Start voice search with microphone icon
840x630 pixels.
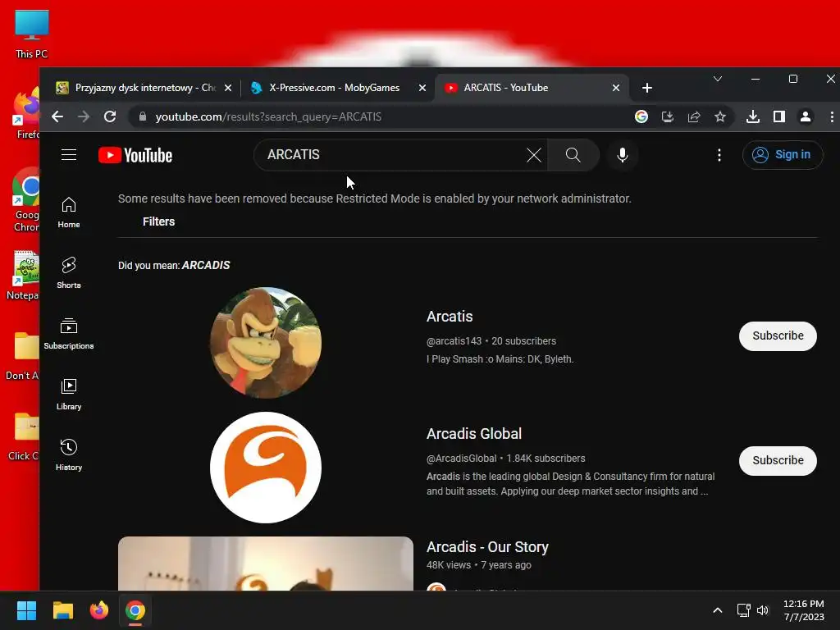pos(622,155)
